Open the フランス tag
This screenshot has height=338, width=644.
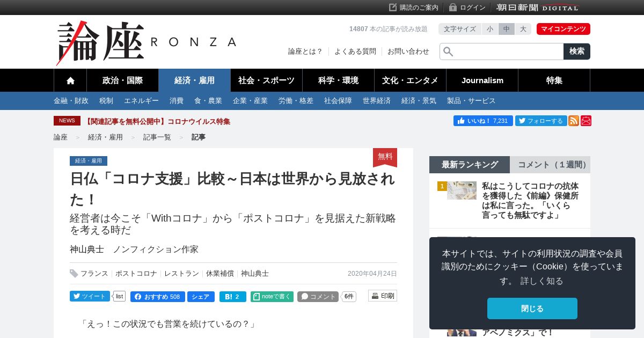pos(94,274)
